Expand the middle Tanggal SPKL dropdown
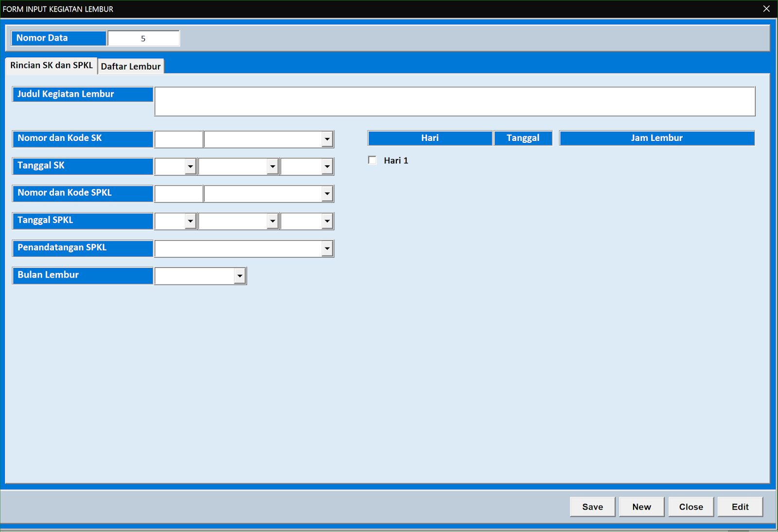This screenshot has width=778, height=532. (272, 221)
